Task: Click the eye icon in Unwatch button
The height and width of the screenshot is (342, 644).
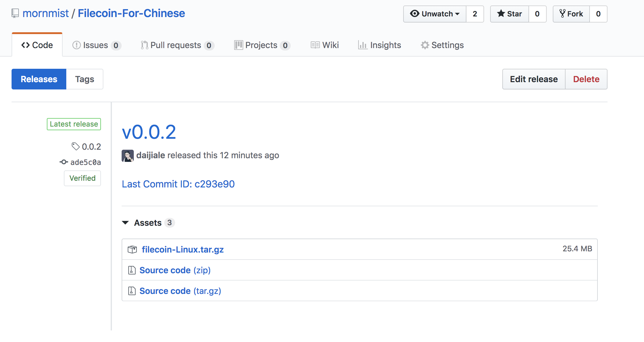Action: click(414, 14)
